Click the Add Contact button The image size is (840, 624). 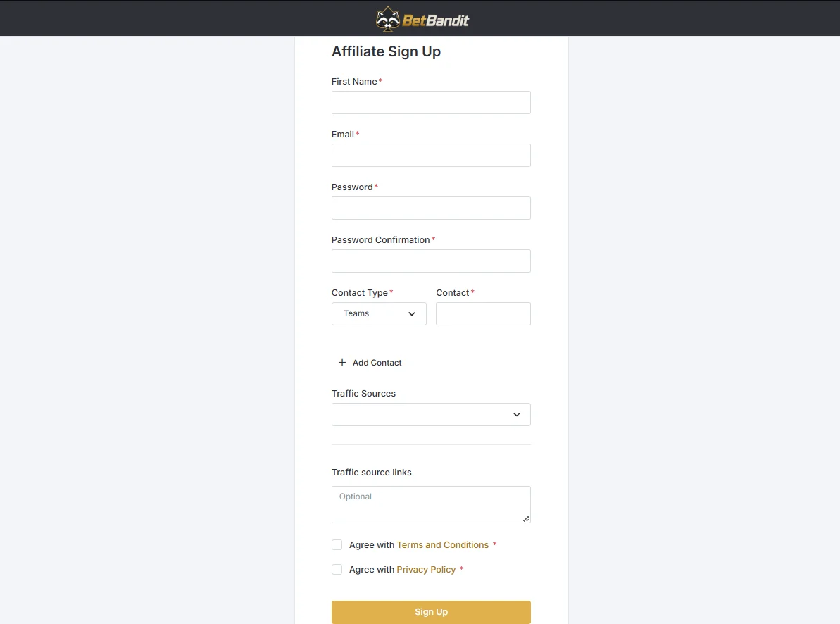click(370, 363)
